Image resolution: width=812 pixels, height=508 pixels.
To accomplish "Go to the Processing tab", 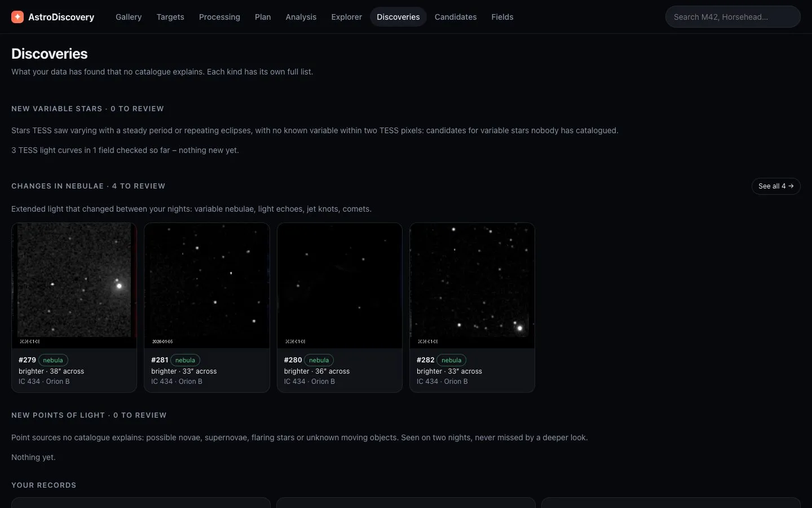I will (219, 17).
